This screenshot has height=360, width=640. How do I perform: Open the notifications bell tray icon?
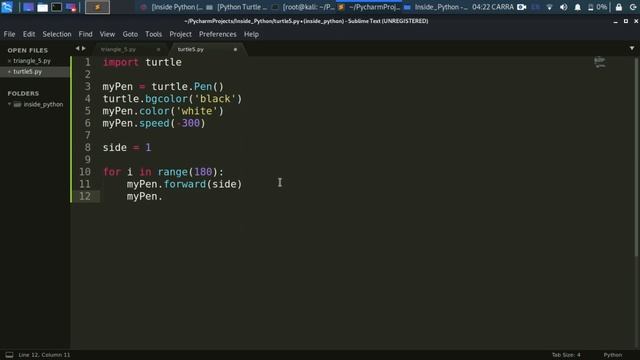578,7
